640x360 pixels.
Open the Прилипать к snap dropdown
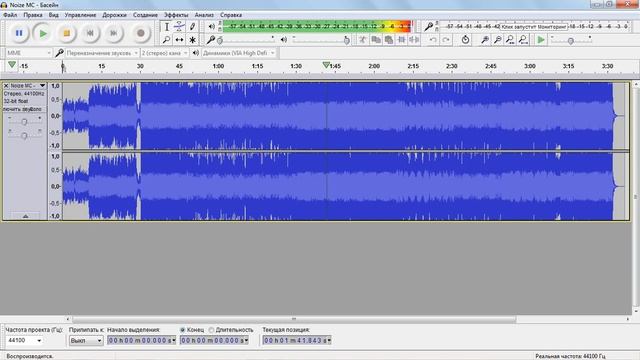pyautogui.click(x=86, y=340)
